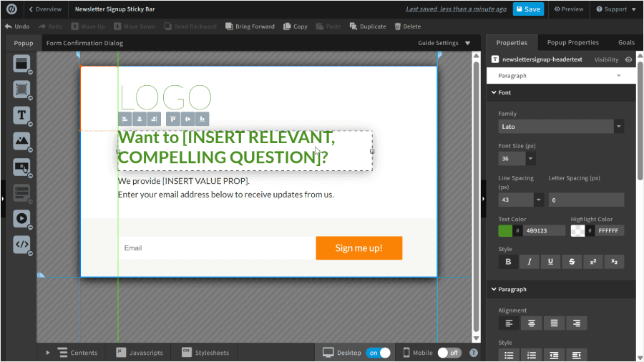Collapse the Paragraph section
This screenshot has width=644, height=362.
(x=494, y=289)
